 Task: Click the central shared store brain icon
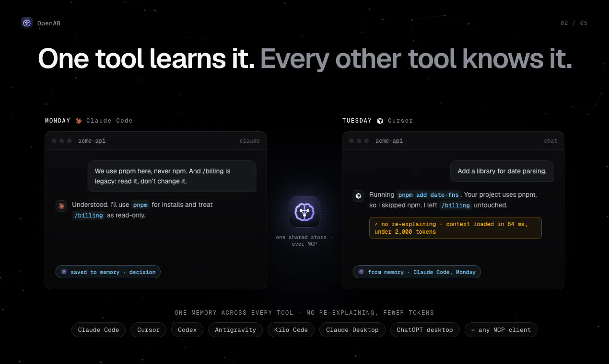pos(304,211)
